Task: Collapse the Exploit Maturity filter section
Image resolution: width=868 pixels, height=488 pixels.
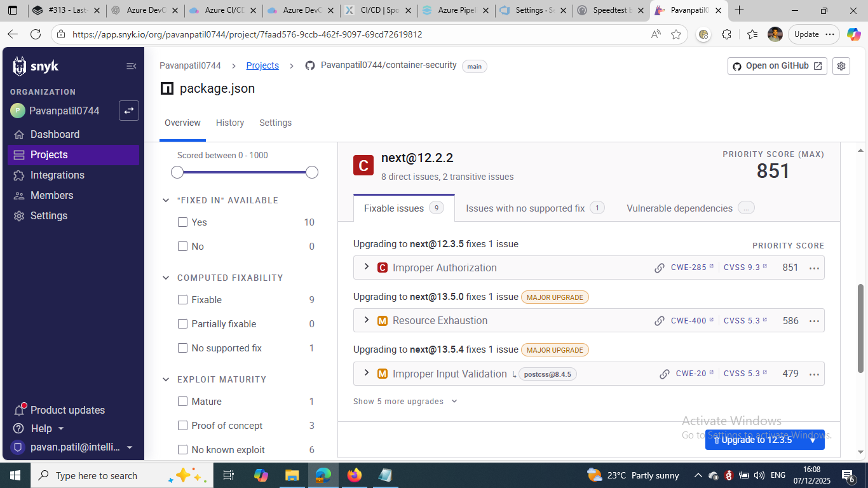Action: 166,379
